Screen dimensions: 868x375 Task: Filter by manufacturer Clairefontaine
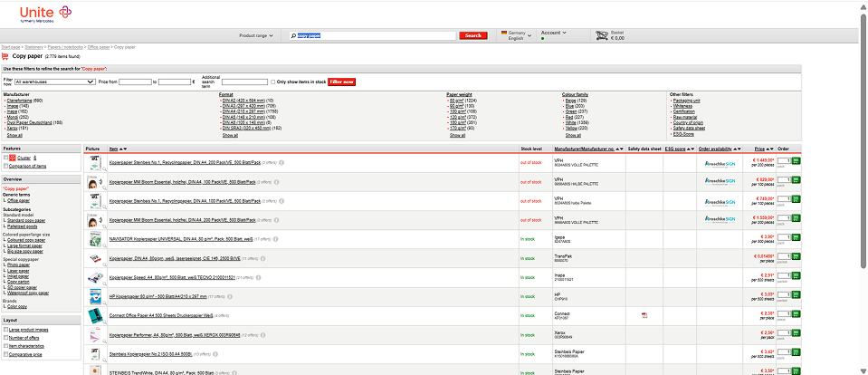click(19, 101)
